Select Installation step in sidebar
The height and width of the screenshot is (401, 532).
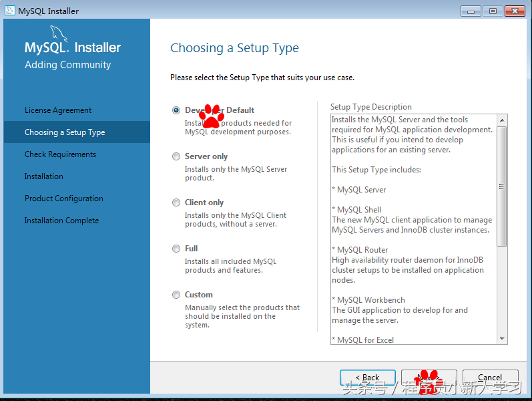44,176
